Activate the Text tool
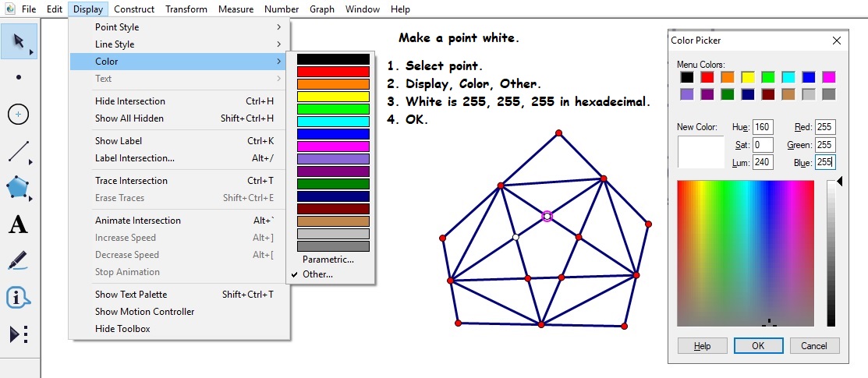Viewport: 868px width, 378px height. pyautogui.click(x=19, y=225)
